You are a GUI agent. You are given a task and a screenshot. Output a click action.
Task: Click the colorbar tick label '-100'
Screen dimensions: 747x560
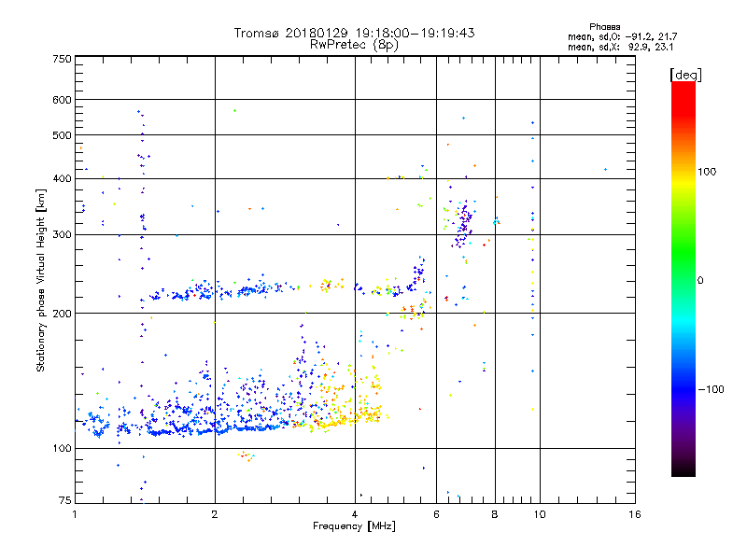[x=711, y=389]
